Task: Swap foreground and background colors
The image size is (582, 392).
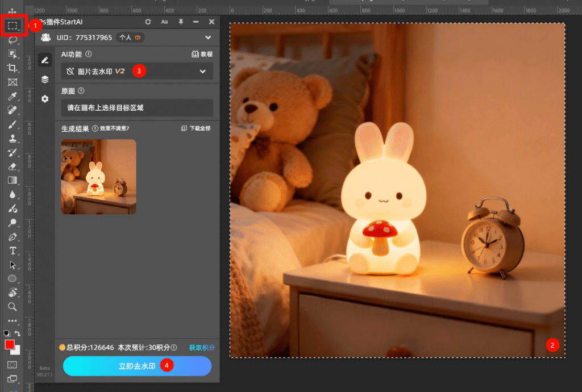Action: click(x=18, y=333)
